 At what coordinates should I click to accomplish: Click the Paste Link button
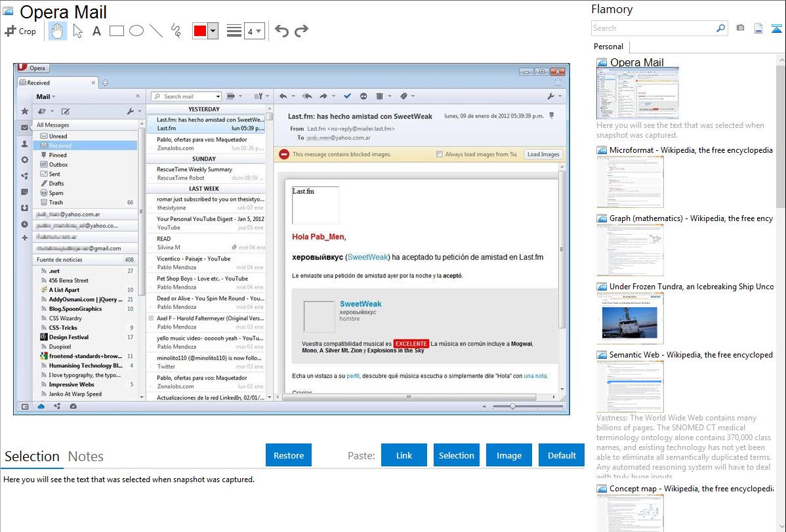point(404,455)
